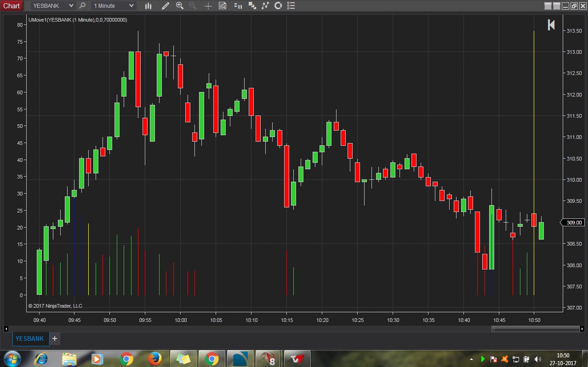This screenshot has height=367, width=588.
Task: Click the scrollbar left arrow
Action: [x=6, y=328]
